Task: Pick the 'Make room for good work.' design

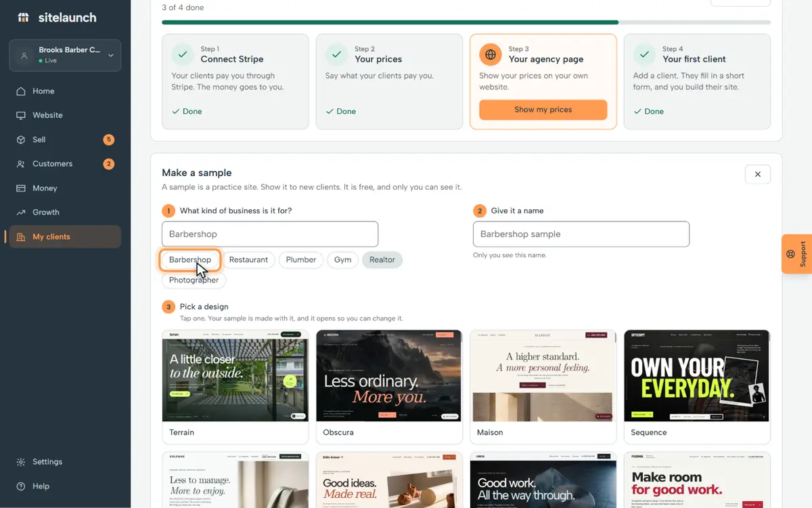Action: pos(697,480)
